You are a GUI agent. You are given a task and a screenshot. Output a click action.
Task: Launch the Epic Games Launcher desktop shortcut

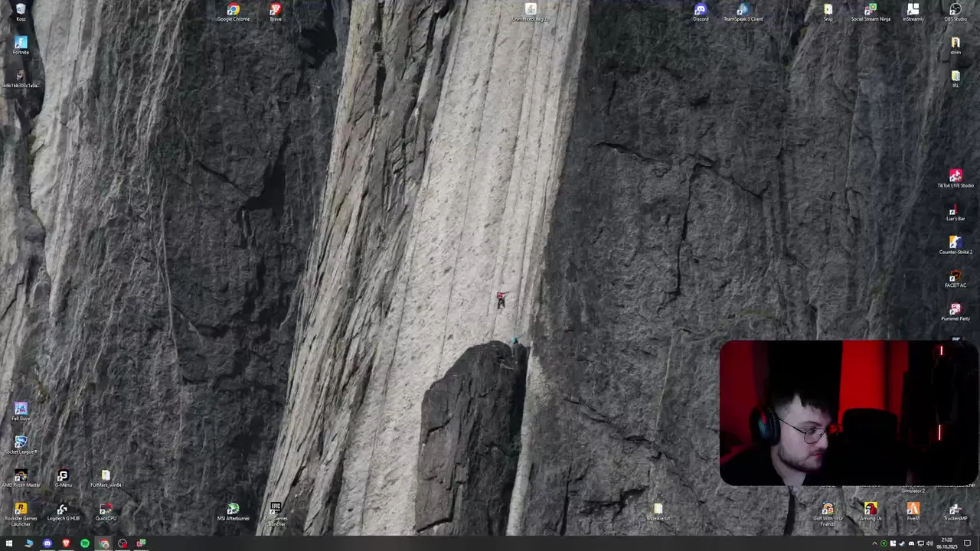[x=276, y=514]
